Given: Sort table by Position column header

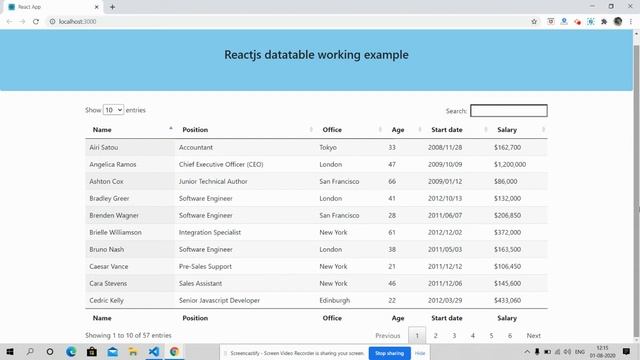Looking at the screenshot, I should (x=245, y=130).
